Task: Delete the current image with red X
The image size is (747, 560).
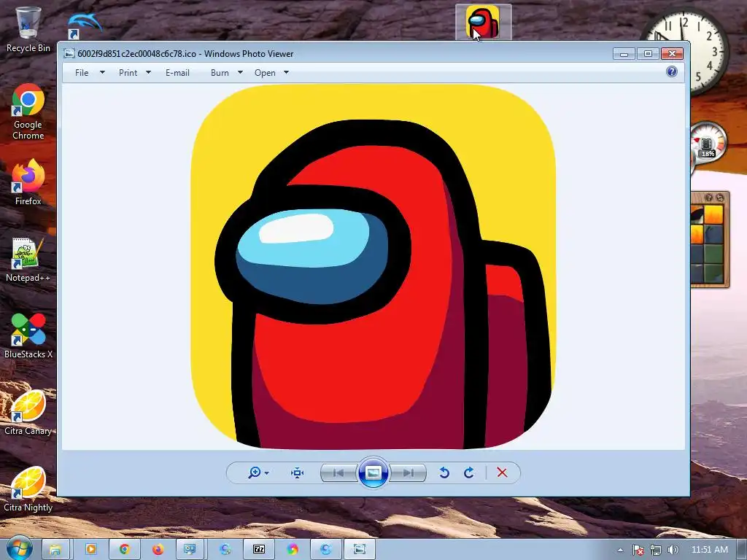Action: point(502,472)
